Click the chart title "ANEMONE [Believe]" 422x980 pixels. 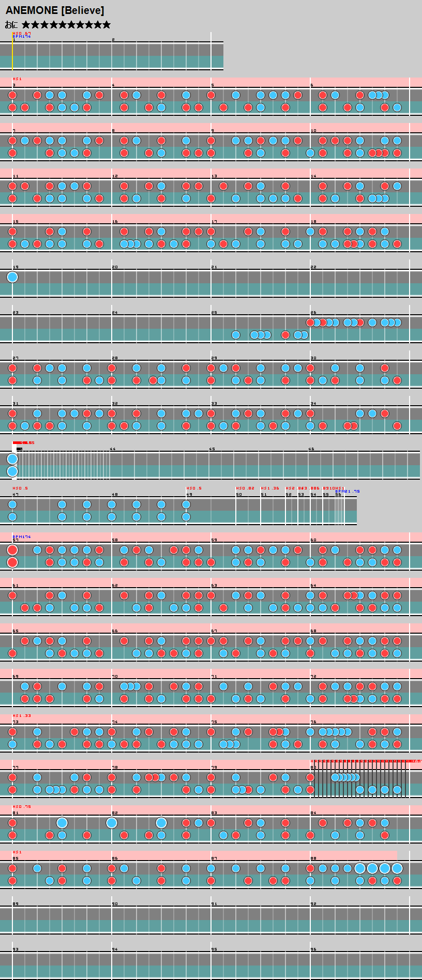(55, 10)
